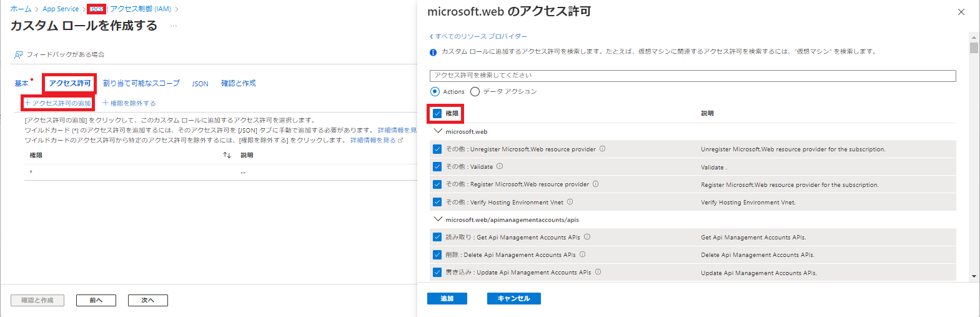Screen dimensions: 980x317
Task: Select the データ アクション radio button
Action: [475, 91]
